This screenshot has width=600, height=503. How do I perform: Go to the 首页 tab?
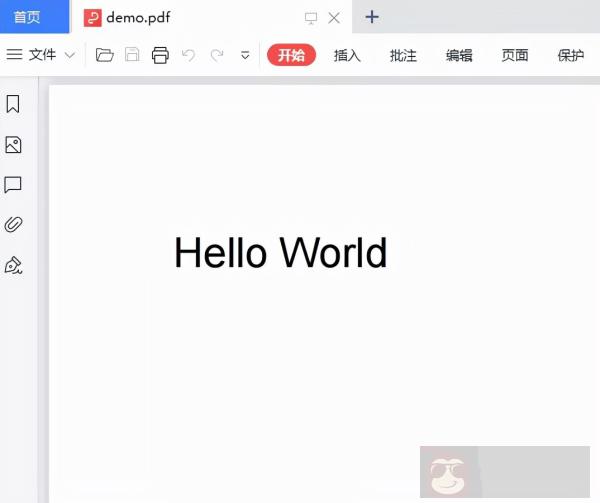(34, 17)
